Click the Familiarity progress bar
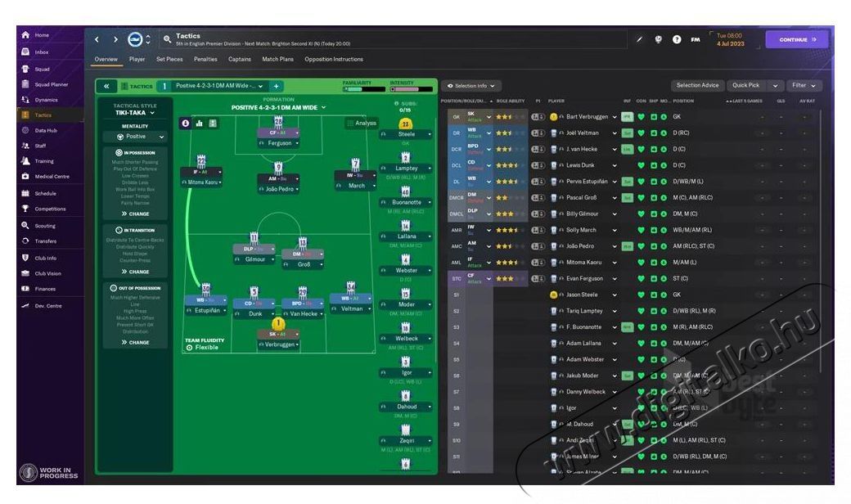 tap(366, 88)
